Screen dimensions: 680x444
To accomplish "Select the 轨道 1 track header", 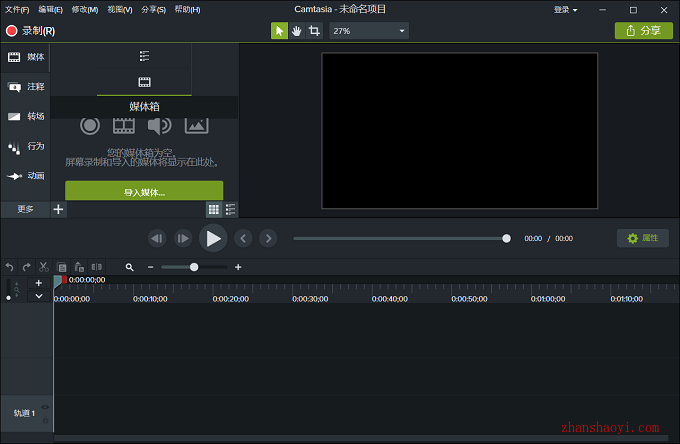I will (26, 413).
